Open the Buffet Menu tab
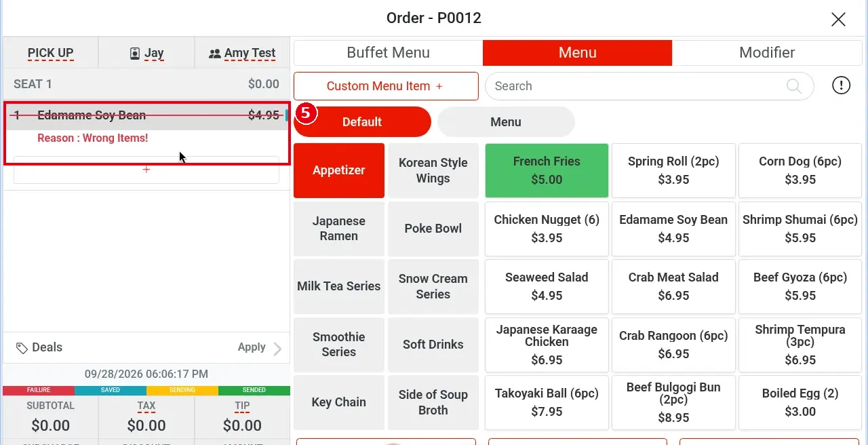Screen dimensions: 868x445 click(x=388, y=53)
